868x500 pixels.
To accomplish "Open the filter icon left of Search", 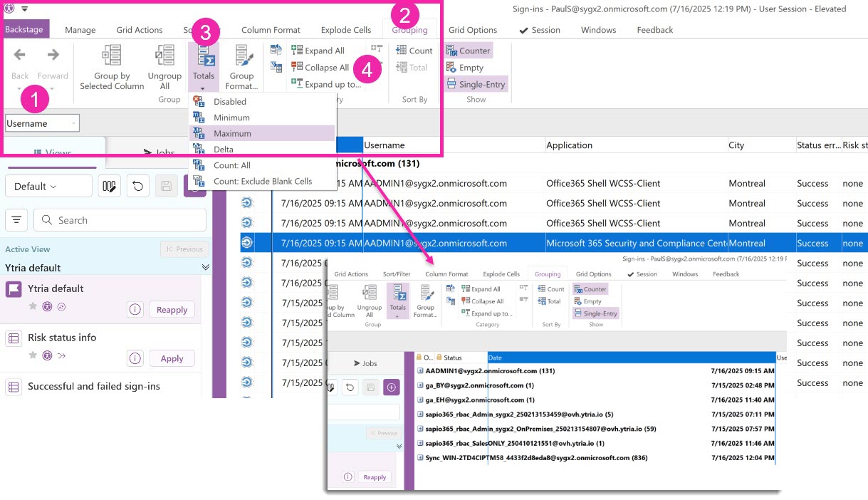I will pos(16,220).
